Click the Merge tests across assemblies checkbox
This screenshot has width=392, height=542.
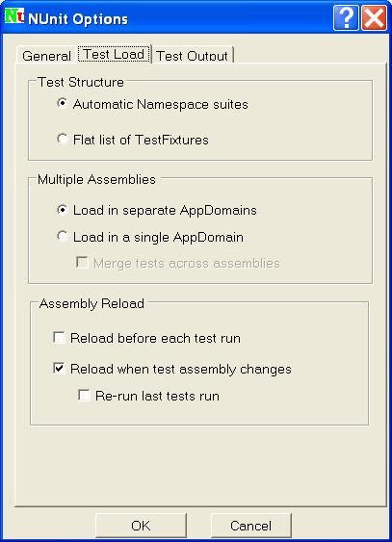click(x=82, y=263)
